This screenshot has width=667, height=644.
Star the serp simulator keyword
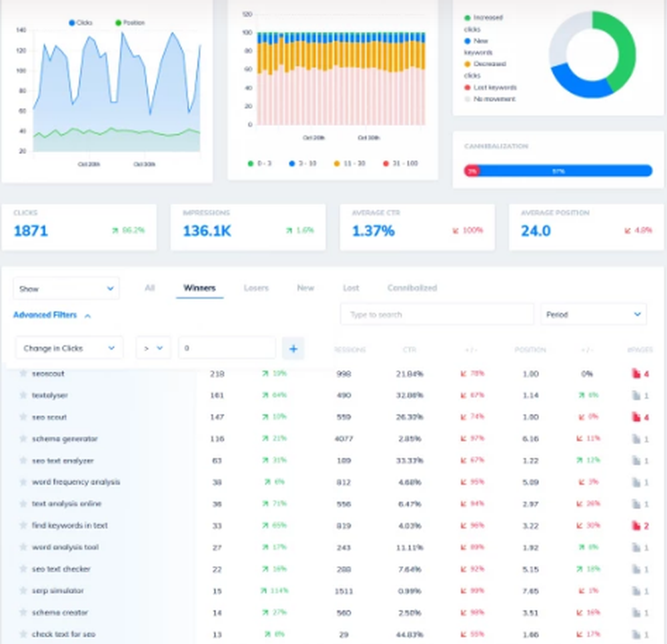[23, 591]
